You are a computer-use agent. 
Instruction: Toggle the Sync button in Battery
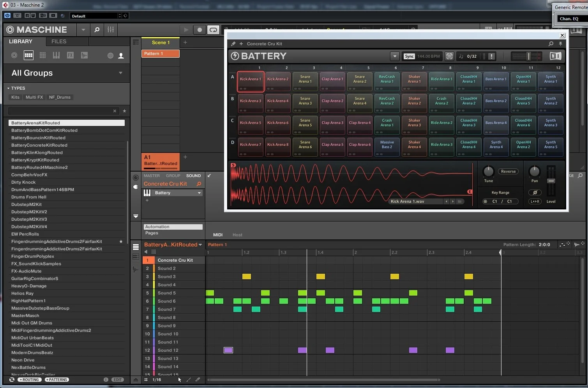click(409, 56)
